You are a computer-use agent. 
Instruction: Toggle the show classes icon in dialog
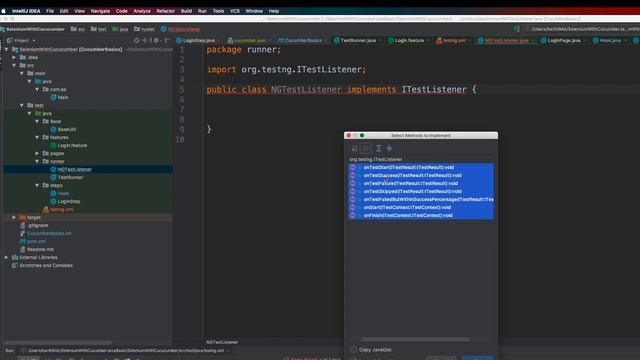365,149
